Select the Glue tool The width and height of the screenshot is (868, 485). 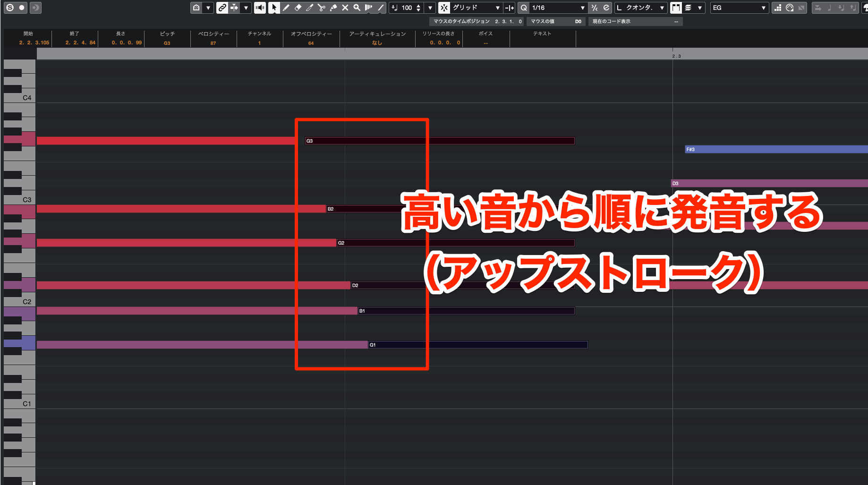point(333,8)
